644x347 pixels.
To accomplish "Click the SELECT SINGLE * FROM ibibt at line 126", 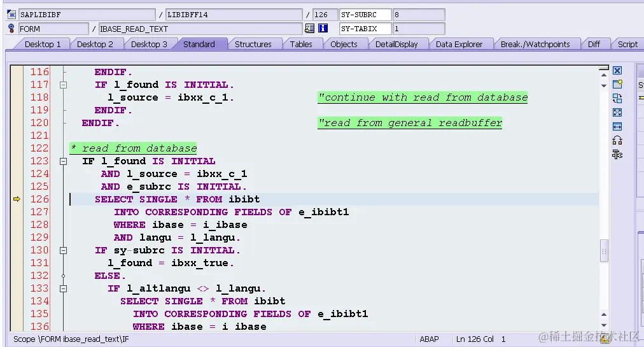I will pos(178,199).
